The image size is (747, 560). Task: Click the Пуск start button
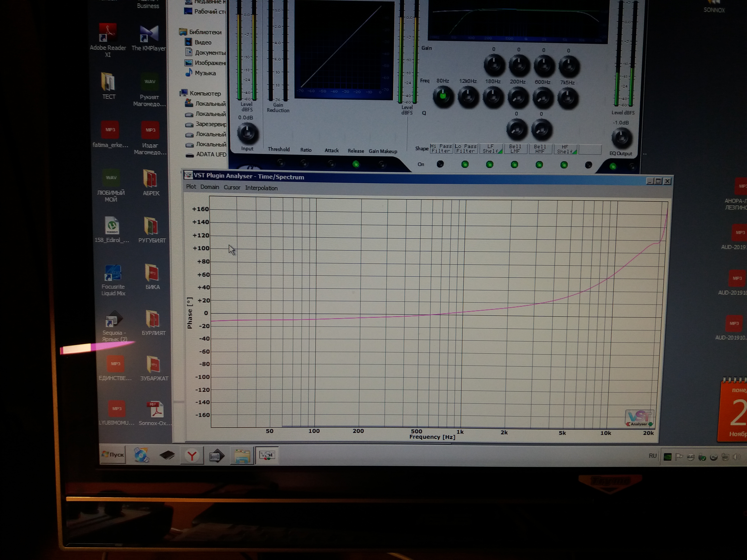113,454
